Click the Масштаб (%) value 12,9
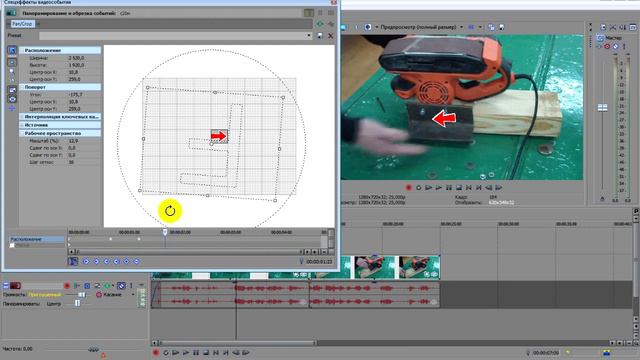Screen dimensions: 640x360 coord(73,141)
